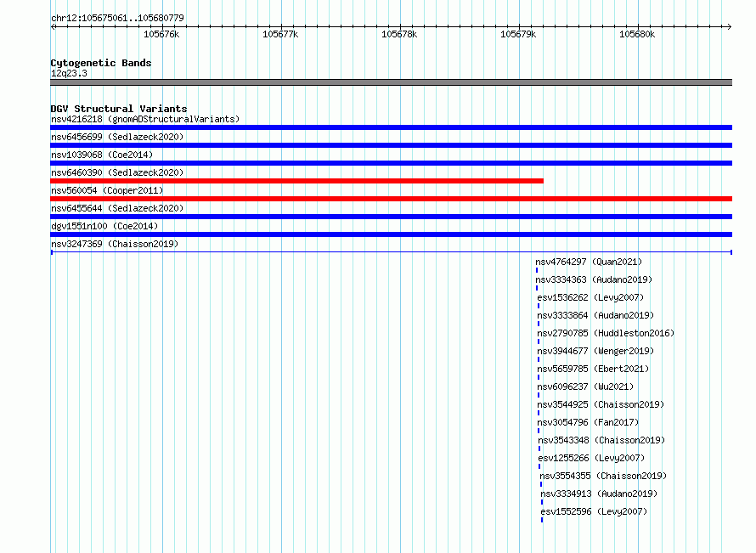Open variant nsv3543348 (Chaisson2019)
Viewport: 756px width, 553px height.
tap(601, 440)
